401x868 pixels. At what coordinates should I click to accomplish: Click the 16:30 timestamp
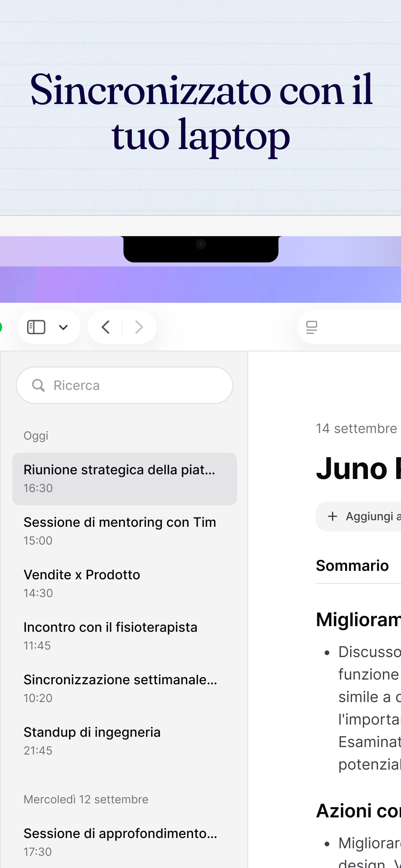(x=38, y=488)
